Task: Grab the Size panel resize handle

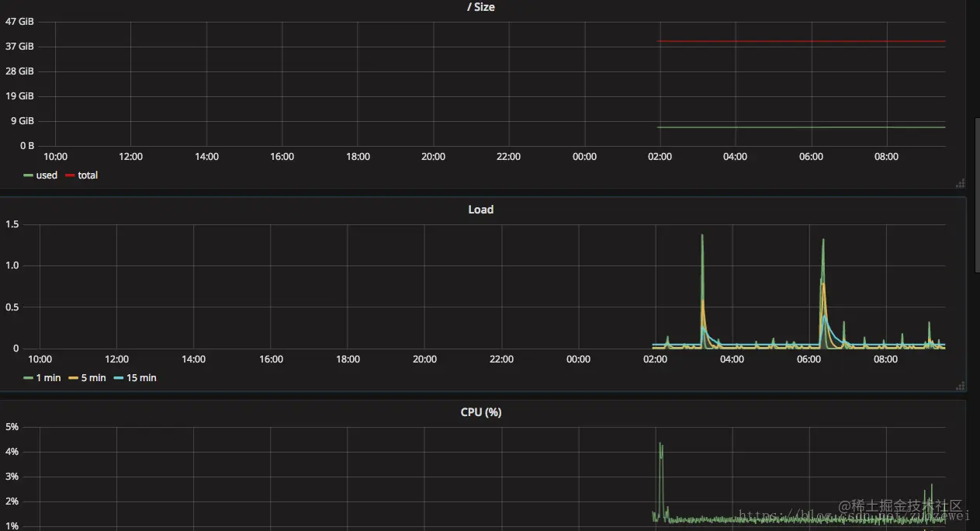Action: pyautogui.click(x=961, y=183)
